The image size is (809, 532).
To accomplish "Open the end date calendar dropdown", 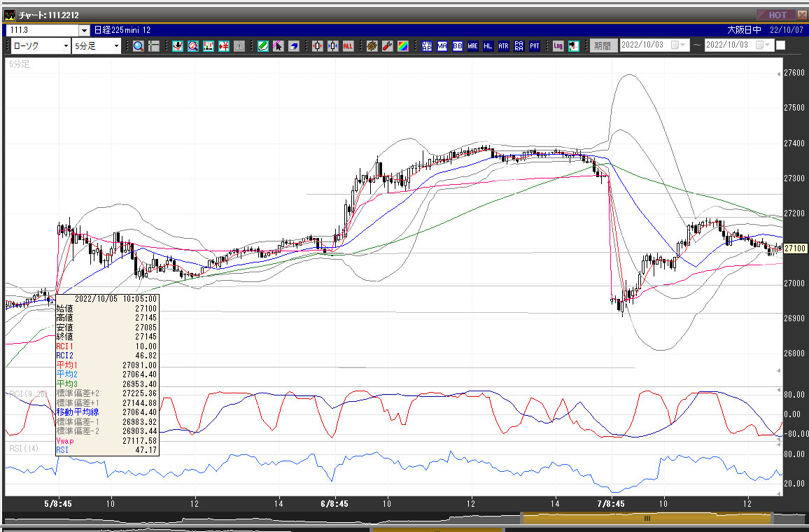I will point(763,45).
